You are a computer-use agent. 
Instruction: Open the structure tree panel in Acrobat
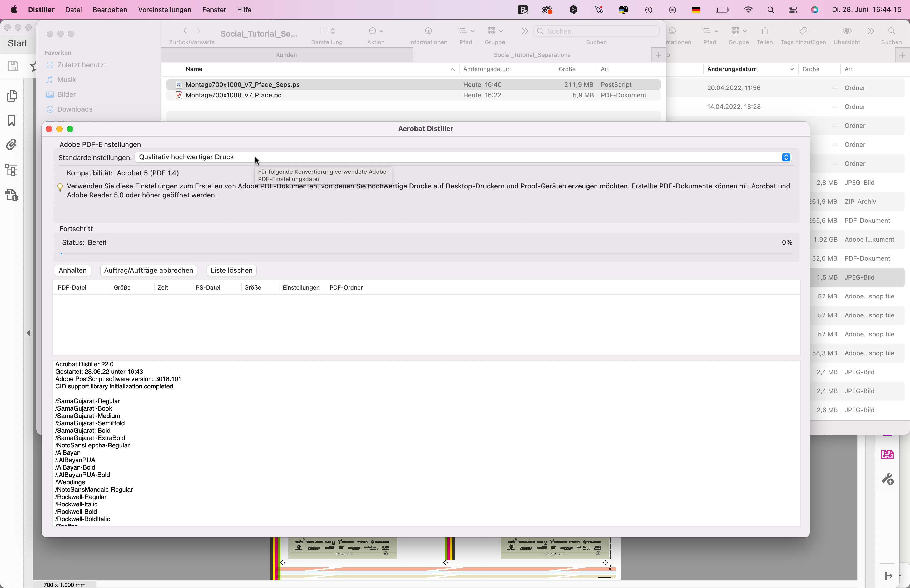12,170
